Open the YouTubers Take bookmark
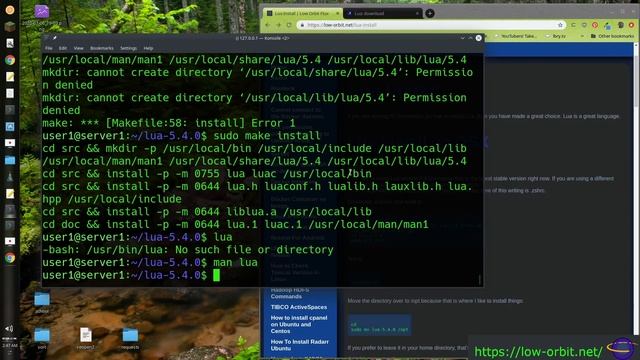 coord(515,36)
